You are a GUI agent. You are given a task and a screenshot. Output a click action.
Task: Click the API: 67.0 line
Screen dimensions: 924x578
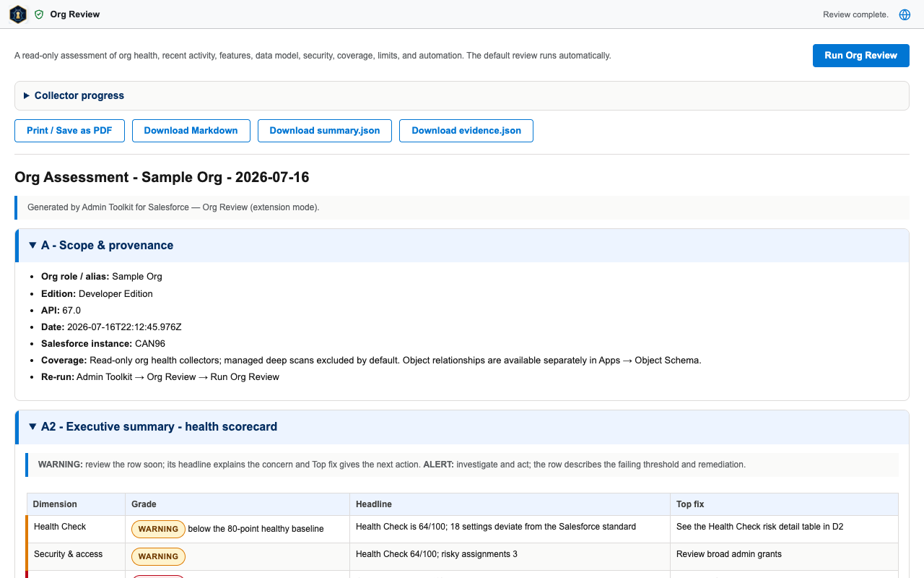tap(61, 311)
